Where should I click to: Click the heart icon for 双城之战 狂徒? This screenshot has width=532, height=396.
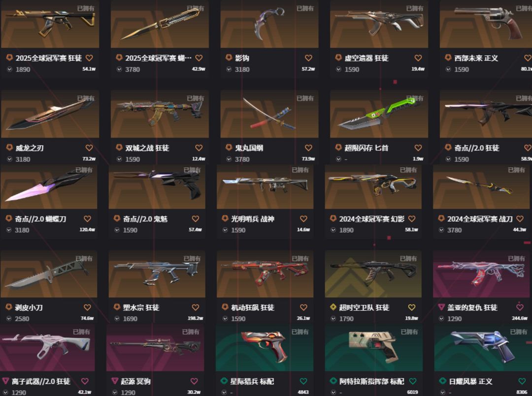(x=199, y=148)
